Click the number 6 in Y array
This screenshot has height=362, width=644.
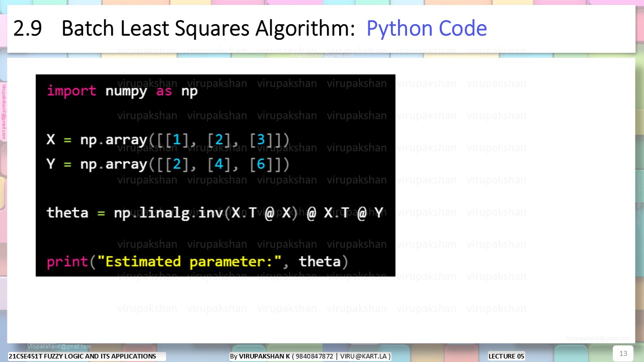tap(261, 164)
